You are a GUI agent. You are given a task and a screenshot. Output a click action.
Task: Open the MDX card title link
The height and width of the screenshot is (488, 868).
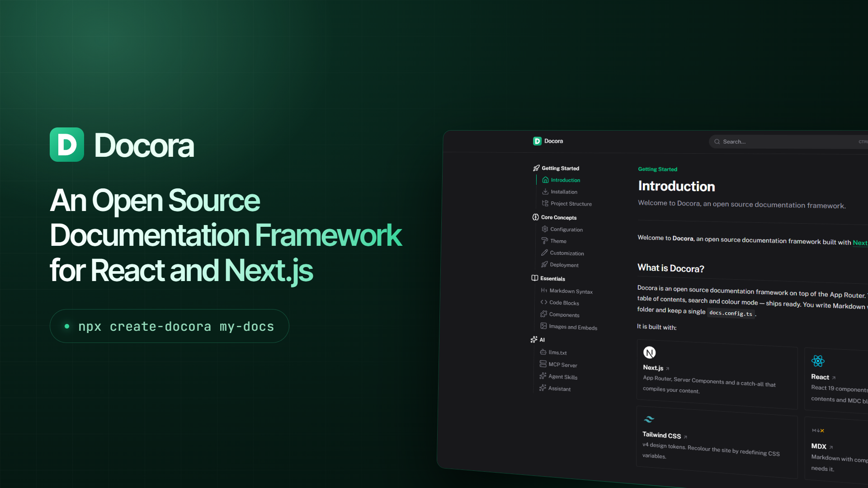pos(819,446)
